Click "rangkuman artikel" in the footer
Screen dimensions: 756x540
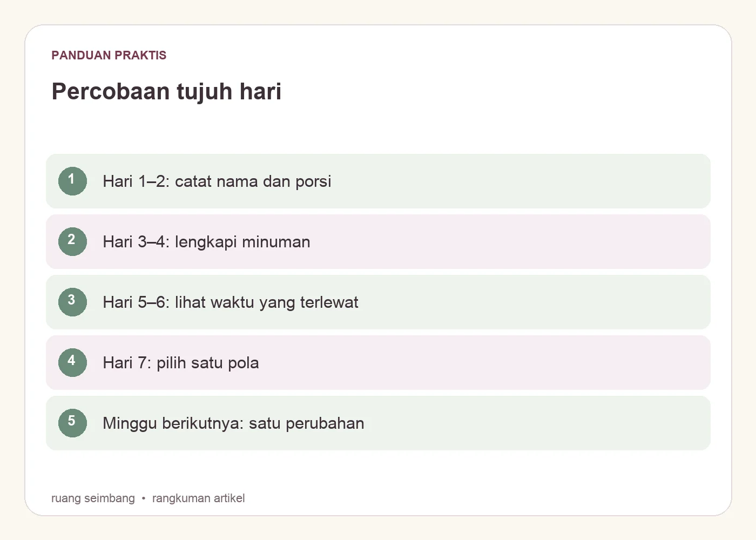pos(199,498)
